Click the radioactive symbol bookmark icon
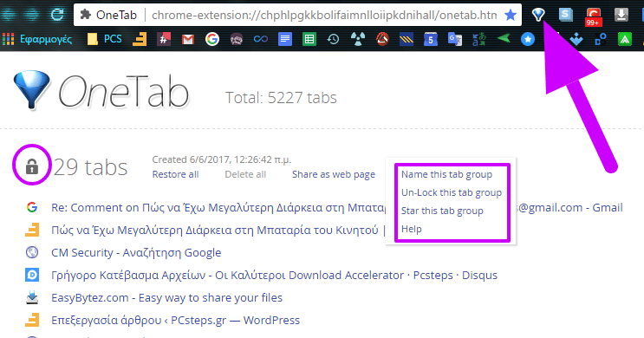644x338 pixels. point(358,39)
